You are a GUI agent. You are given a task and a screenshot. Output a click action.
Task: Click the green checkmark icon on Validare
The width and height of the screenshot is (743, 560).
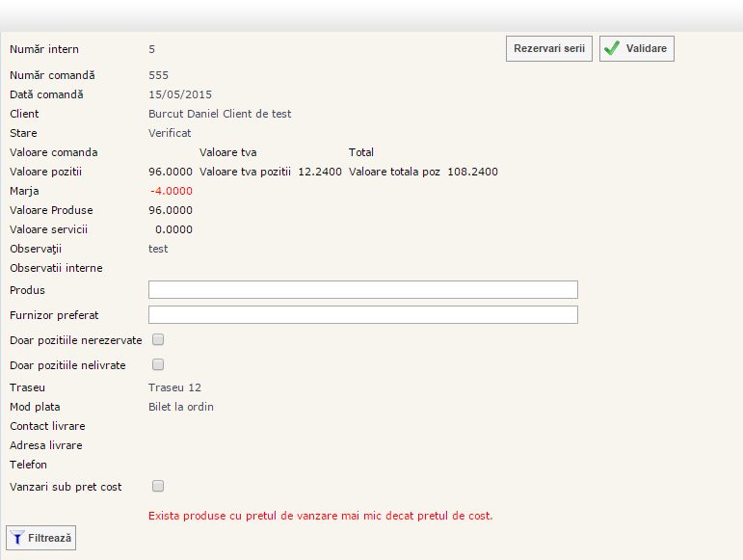click(612, 49)
